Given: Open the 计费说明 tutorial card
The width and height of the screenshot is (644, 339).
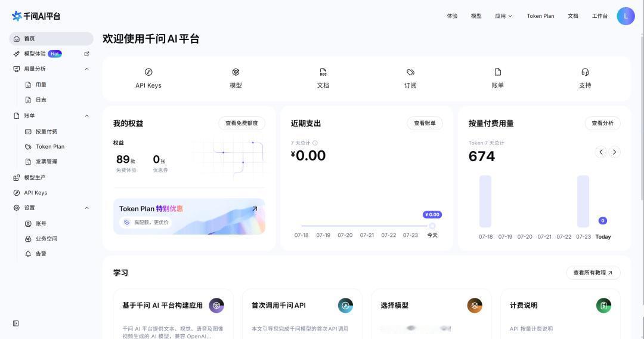Looking at the screenshot, I should coord(560,315).
